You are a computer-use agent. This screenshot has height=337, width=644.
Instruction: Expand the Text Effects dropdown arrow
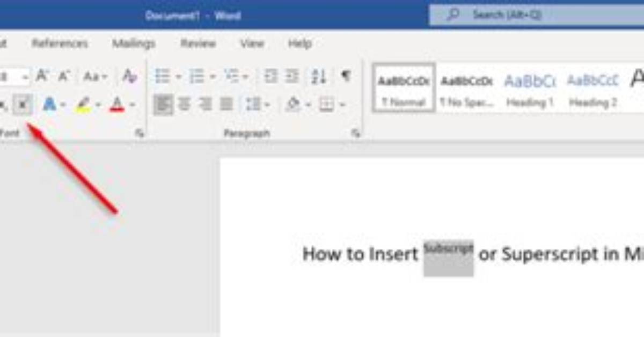[63, 105]
